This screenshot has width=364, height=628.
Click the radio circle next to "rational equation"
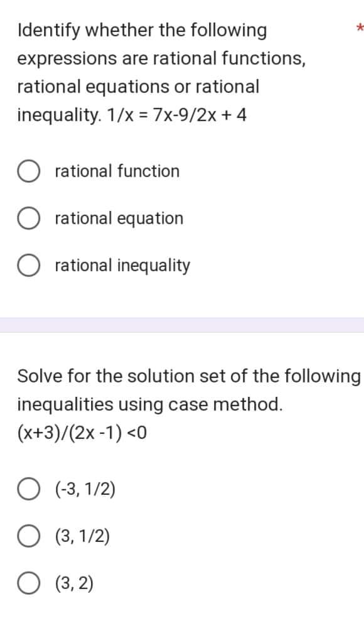29,218
